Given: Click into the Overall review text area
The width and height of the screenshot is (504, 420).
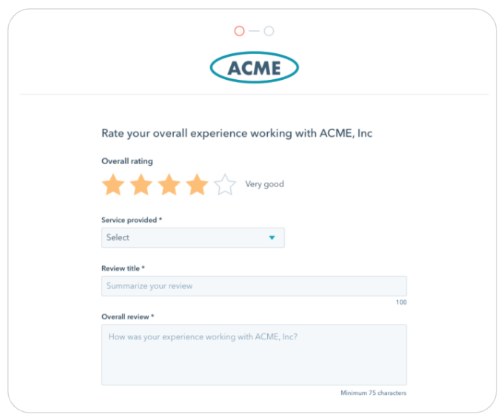Looking at the screenshot, I should coord(254,354).
